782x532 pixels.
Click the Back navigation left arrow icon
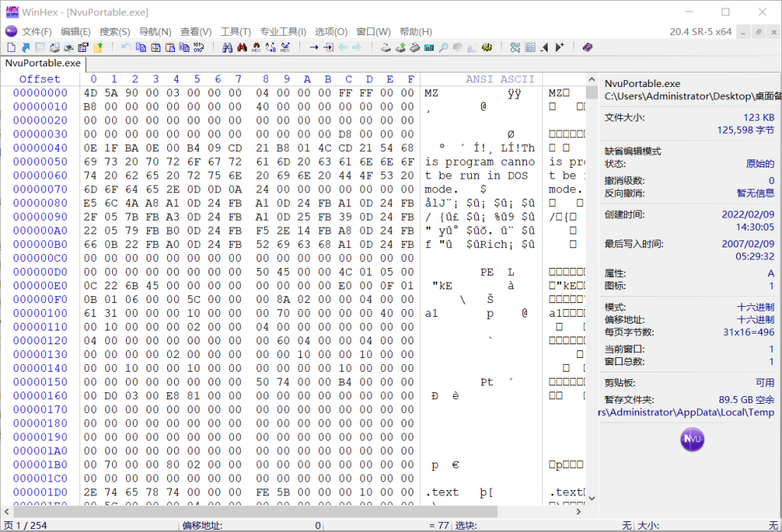point(343,47)
